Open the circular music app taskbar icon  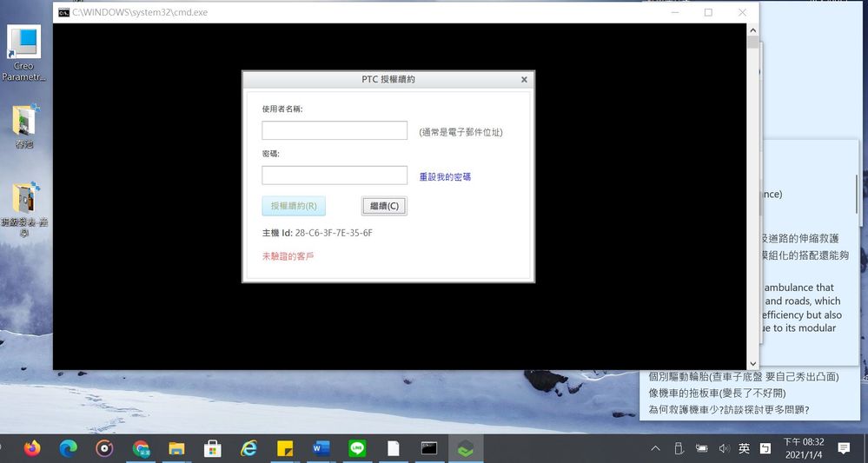[104, 448]
